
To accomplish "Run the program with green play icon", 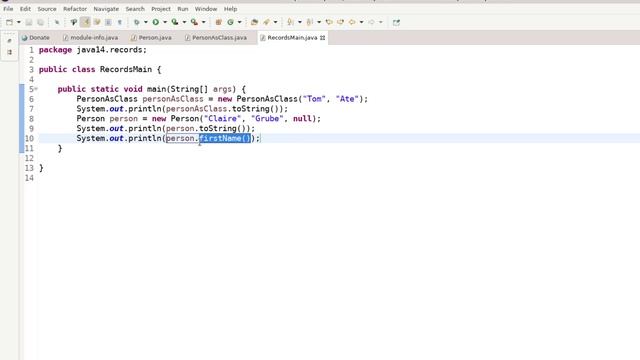I will point(156,22).
